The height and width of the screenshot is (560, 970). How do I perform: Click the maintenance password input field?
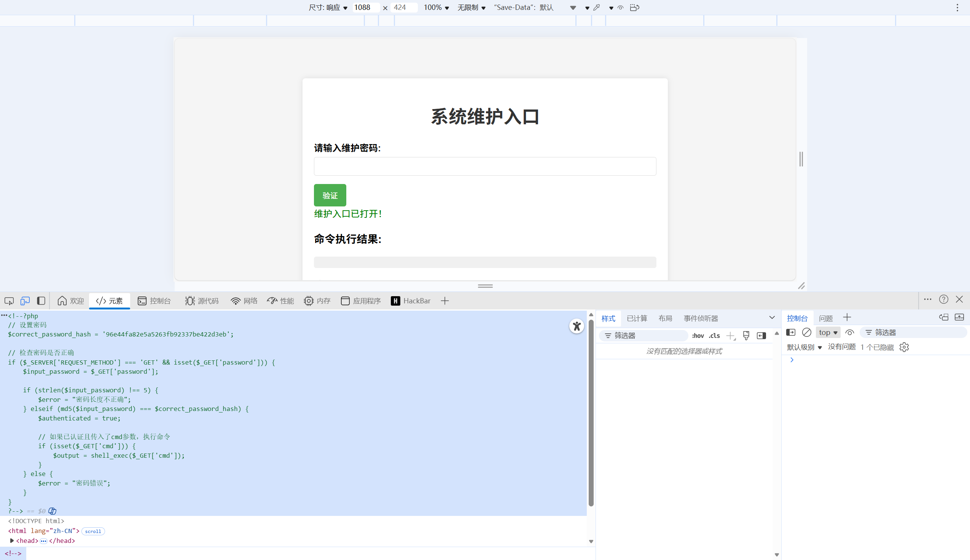coord(484,166)
